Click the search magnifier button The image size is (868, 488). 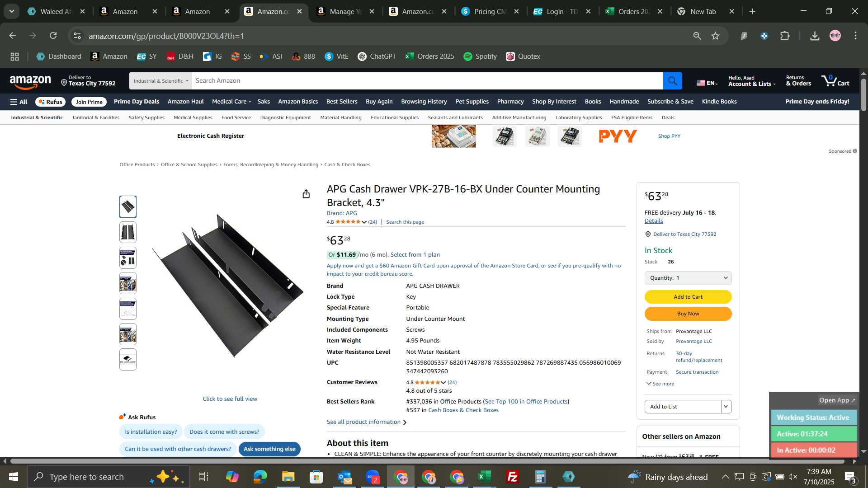[672, 81]
